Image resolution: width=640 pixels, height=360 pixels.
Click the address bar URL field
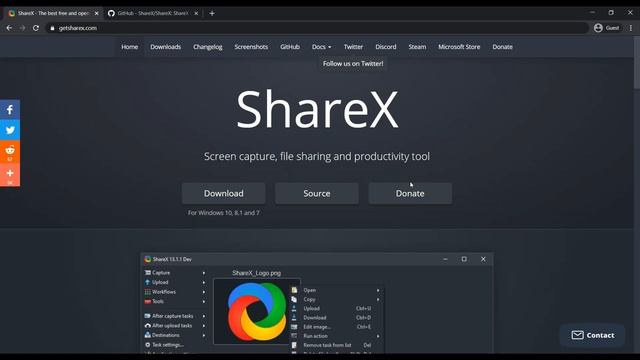point(318,28)
